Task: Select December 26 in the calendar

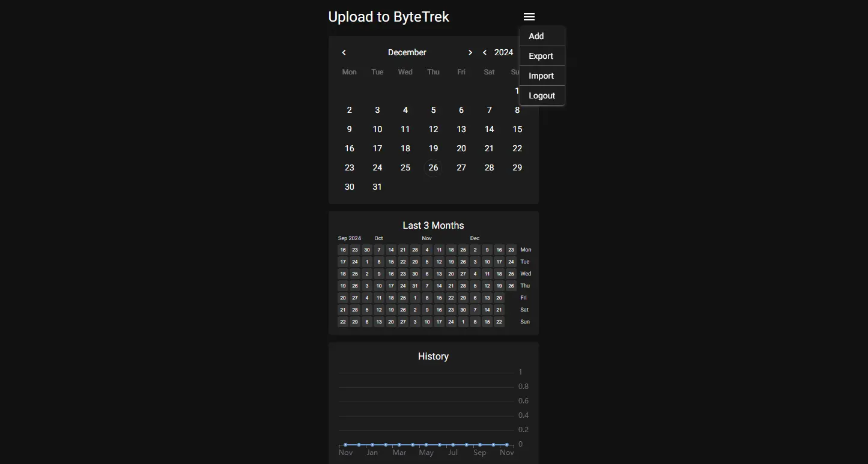Action: (433, 167)
